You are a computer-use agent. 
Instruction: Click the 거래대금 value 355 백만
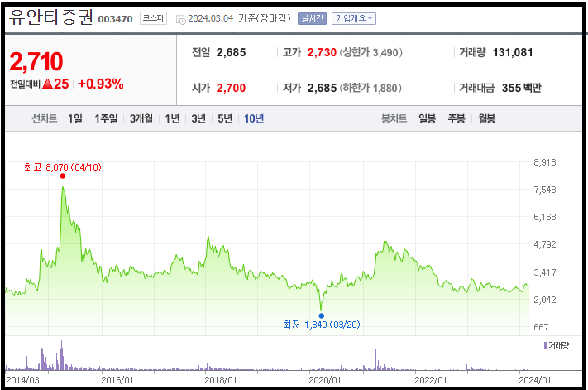point(522,89)
